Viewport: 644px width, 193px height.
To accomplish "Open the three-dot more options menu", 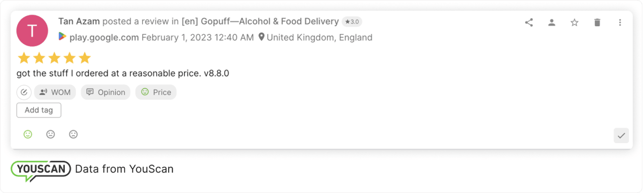I will (620, 22).
